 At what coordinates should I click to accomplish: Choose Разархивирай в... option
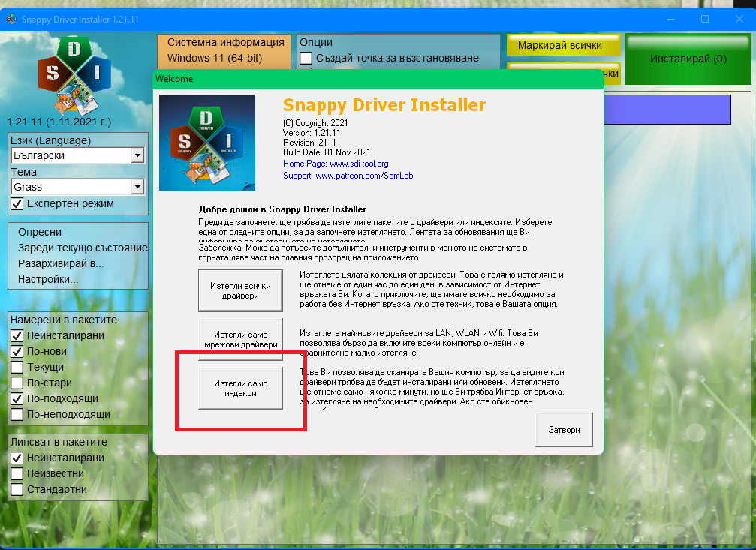61,263
